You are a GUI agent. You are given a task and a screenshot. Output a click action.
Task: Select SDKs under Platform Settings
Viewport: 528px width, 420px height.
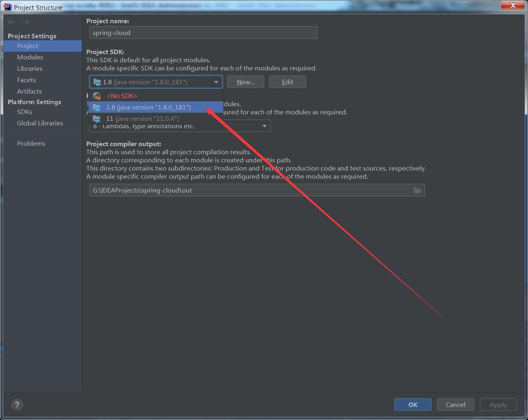pyautogui.click(x=24, y=112)
